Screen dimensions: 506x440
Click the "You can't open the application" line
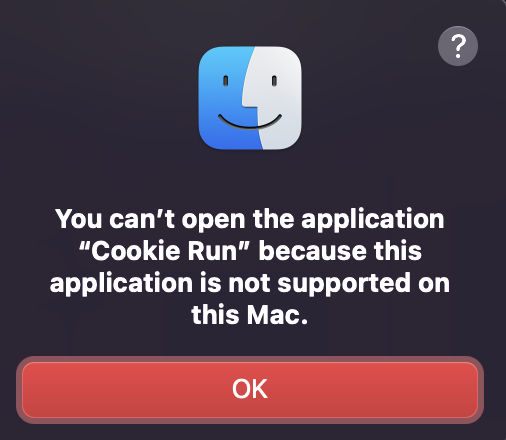coord(250,220)
